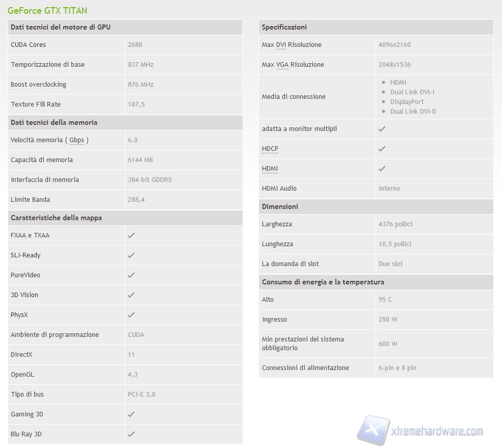Select the DisplayPort connection entry
Image resolution: width=502 pixels, height=448 pixels.
click(407, 102)
